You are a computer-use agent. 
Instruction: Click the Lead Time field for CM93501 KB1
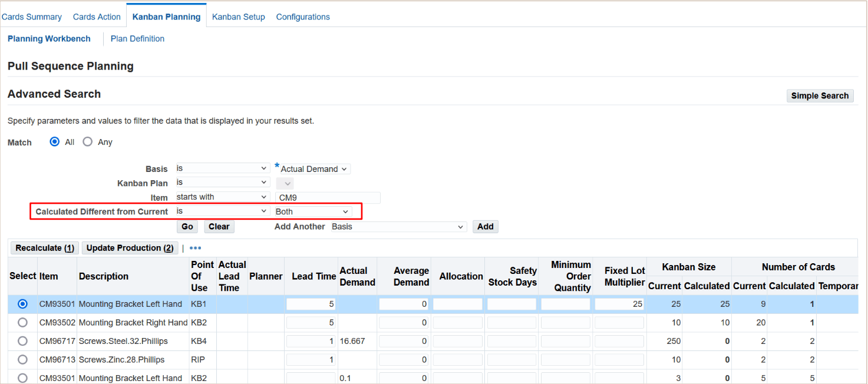coord(311,304)
